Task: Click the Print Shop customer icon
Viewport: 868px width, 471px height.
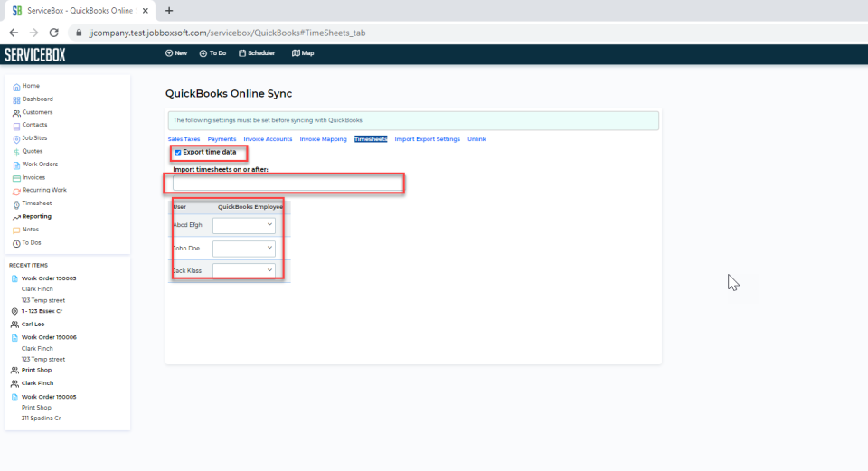Action: point(14,371)
